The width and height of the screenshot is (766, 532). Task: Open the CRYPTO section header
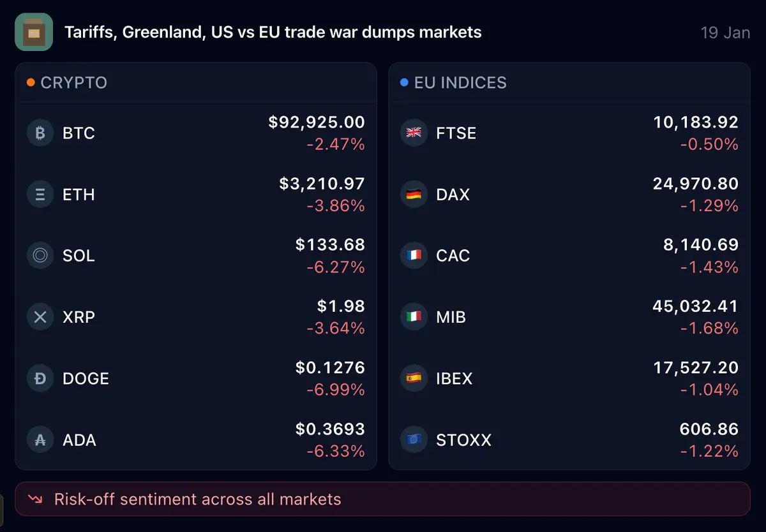point(73,83)
